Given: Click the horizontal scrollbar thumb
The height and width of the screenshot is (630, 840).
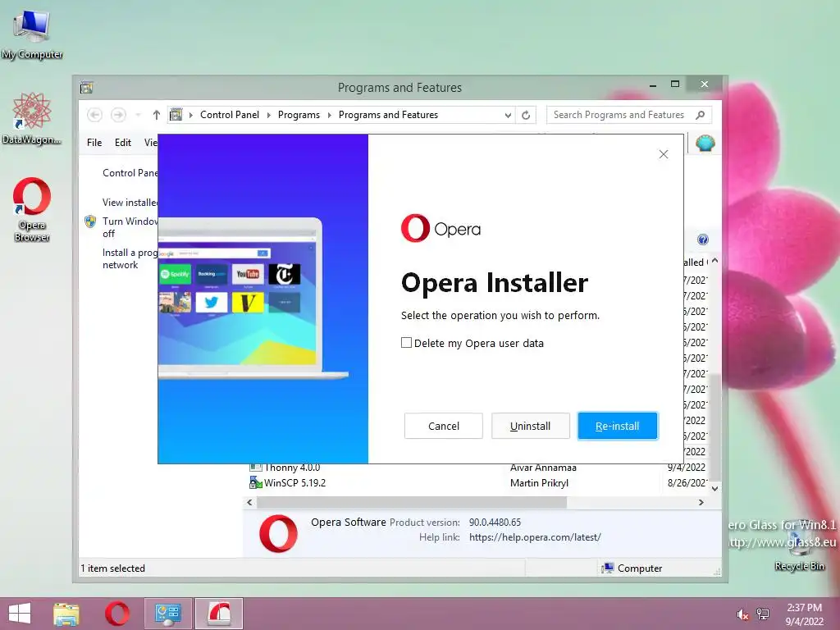Looking at the screenshot, I should tap(412, 502).
